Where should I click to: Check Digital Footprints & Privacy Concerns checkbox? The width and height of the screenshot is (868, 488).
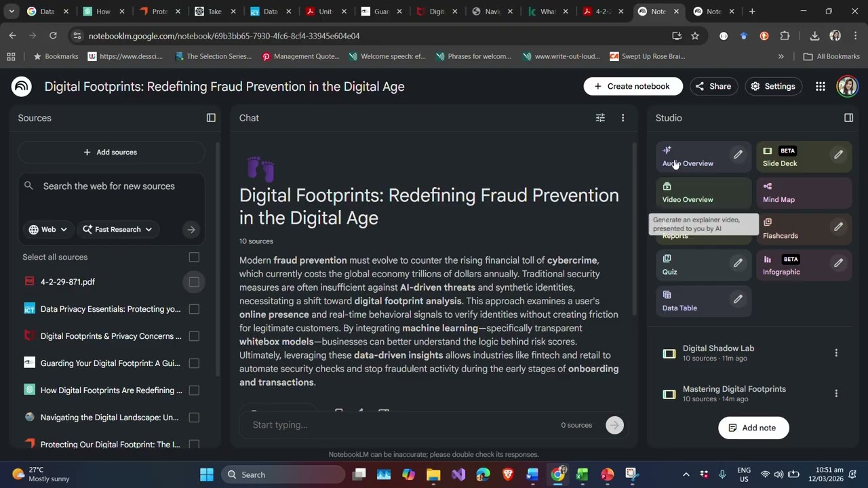194,336
